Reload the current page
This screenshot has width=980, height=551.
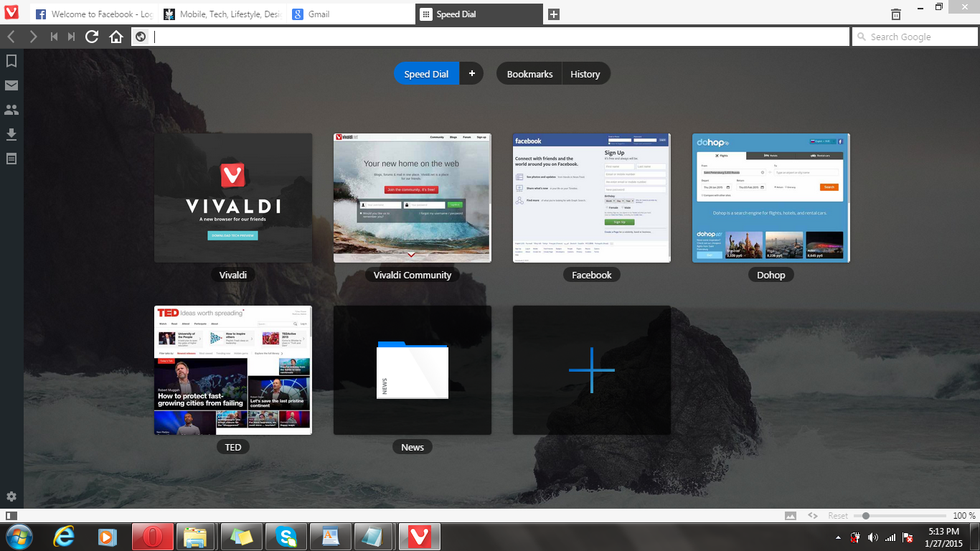pyautogui.click(x=92, y=37)
